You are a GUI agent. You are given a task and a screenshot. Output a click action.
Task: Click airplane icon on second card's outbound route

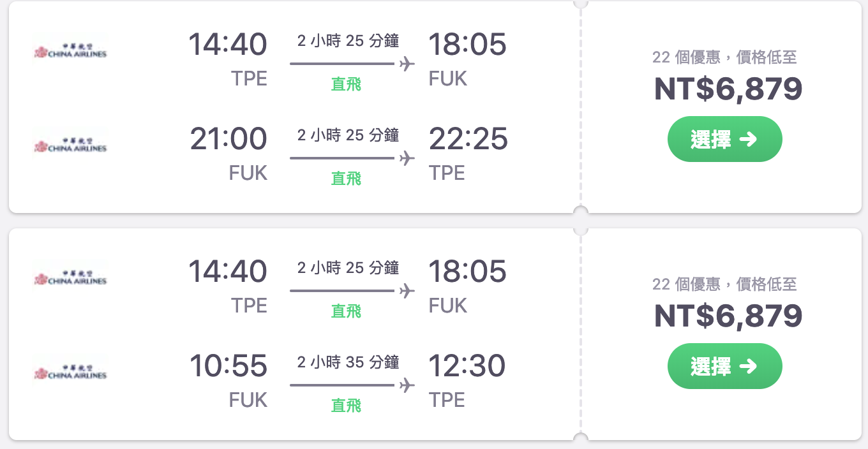[407, 291]
